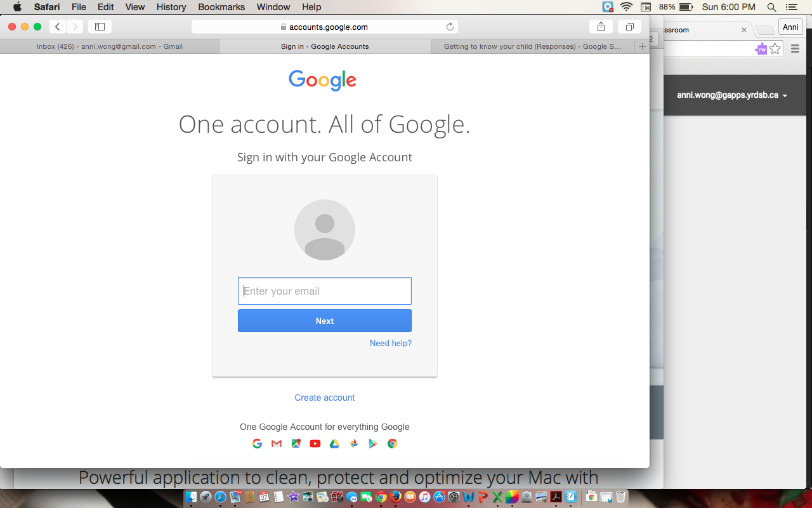
Task: Open the Help menu
Action: (x=311, y=7)
